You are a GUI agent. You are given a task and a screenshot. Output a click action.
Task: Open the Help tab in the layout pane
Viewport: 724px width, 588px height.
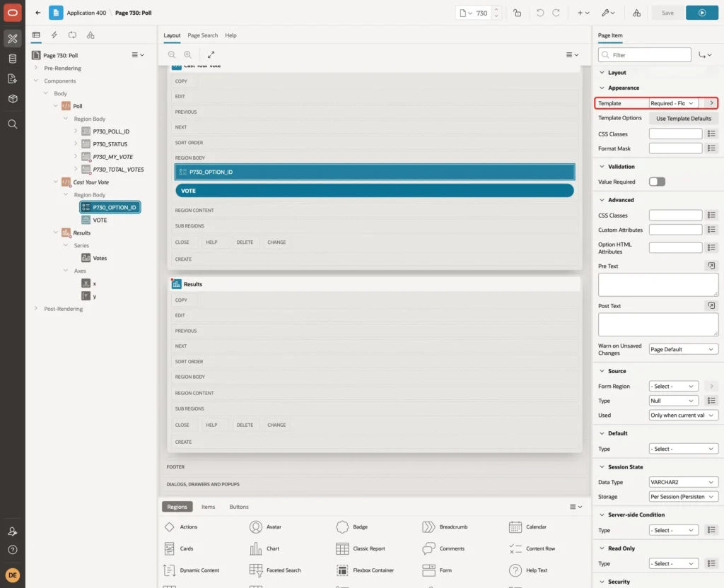(231, 35)
